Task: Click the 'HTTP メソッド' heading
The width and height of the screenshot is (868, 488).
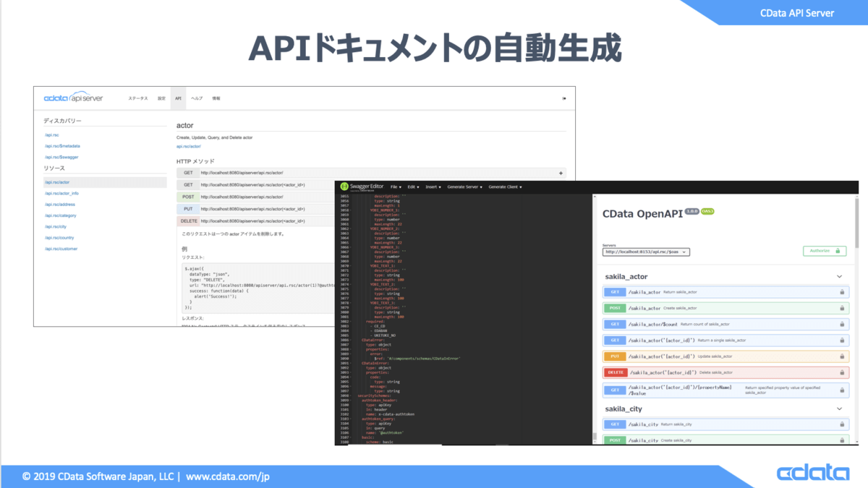Action: click(x=195, y=161)
